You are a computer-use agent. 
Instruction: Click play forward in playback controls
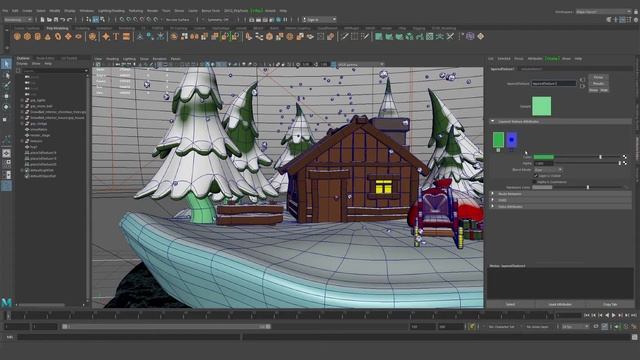click(x=613, y=316)
